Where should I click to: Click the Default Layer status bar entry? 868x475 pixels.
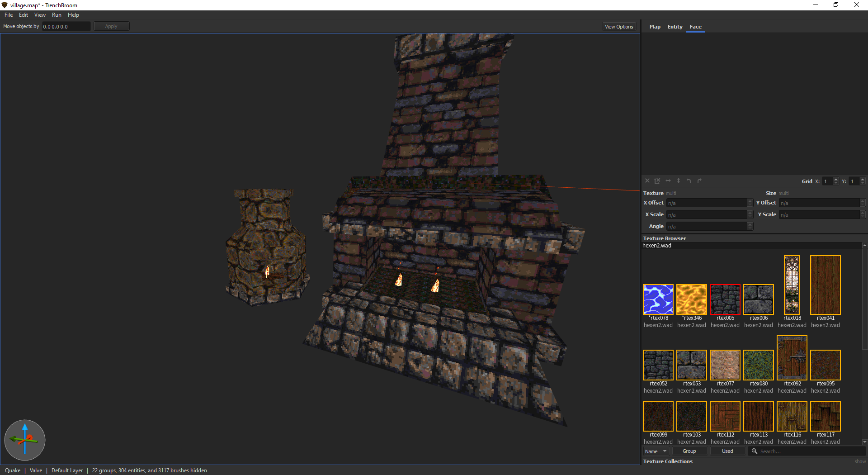67,470
